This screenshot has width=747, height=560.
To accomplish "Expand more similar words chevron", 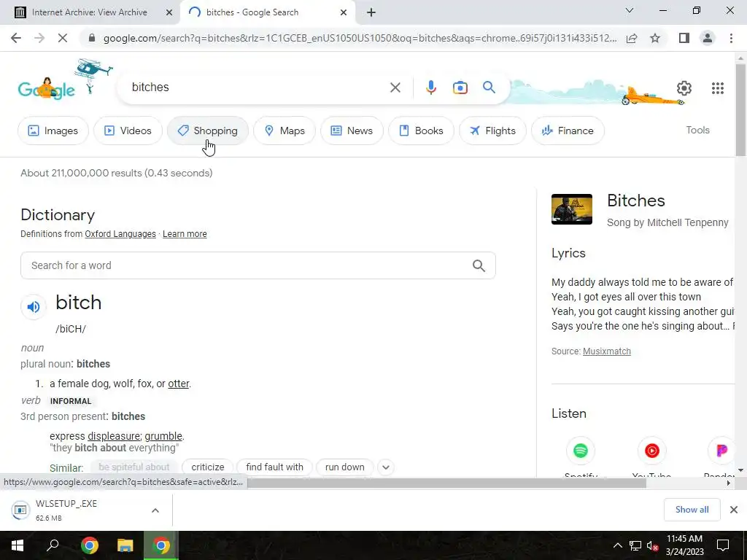I will [x=386, y=467].
